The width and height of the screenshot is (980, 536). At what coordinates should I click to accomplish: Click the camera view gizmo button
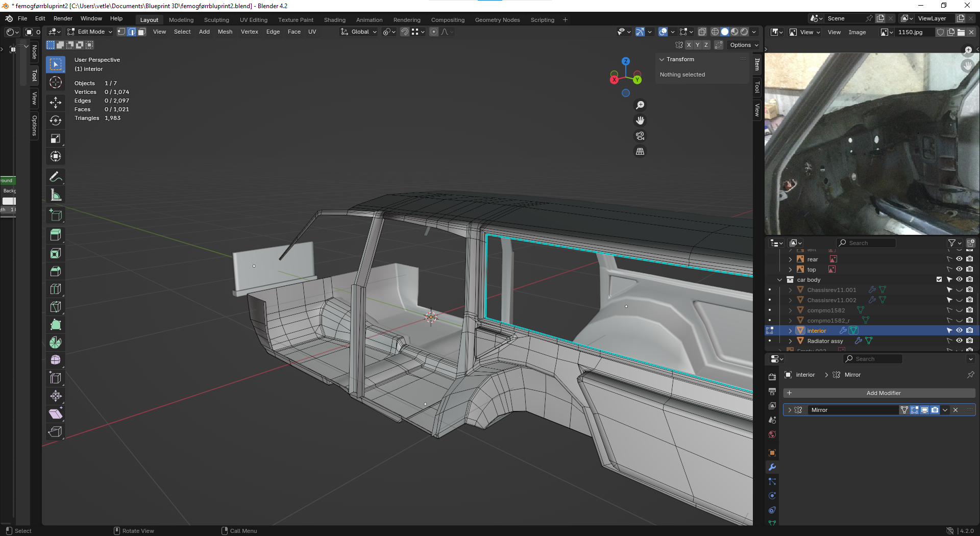coord(640,136)
